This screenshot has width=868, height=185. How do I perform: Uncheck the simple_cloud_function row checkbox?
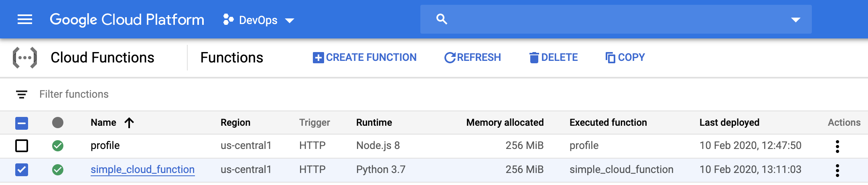click(x=22, y=170)
